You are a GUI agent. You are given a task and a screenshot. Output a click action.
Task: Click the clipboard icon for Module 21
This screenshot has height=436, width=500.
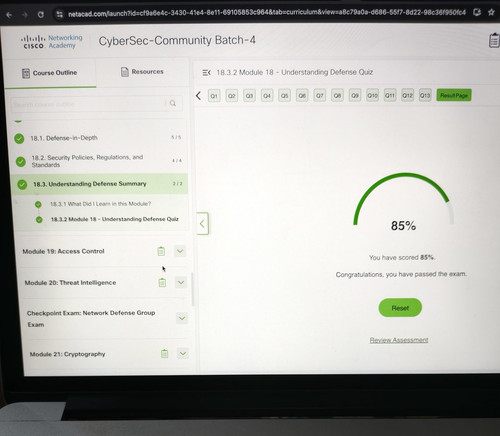[x=164, y=353]
